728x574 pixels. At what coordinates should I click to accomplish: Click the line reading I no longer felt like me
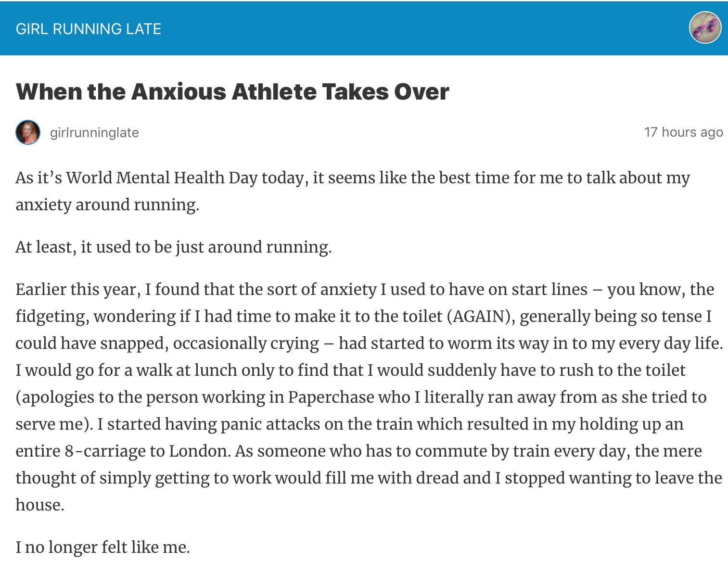click(102, 547)
